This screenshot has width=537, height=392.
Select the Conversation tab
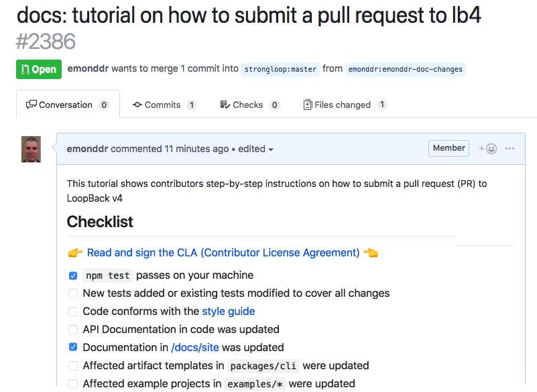(67, 105)
